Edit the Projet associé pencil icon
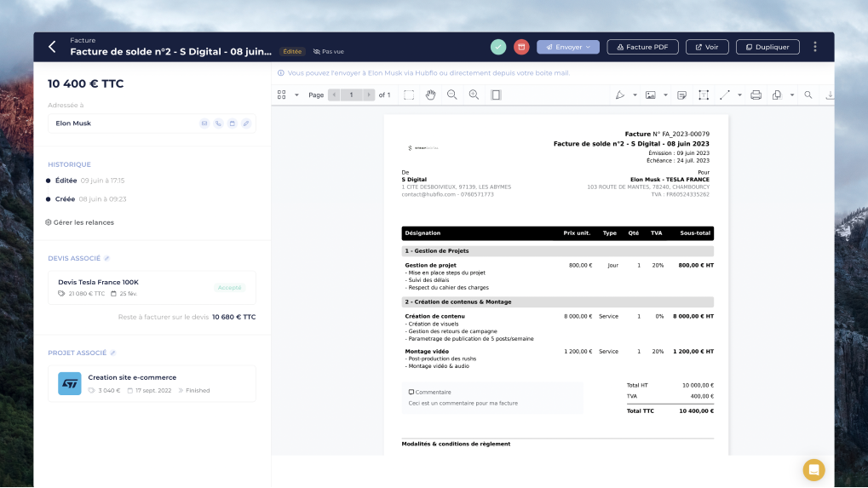 click(113, 353)
